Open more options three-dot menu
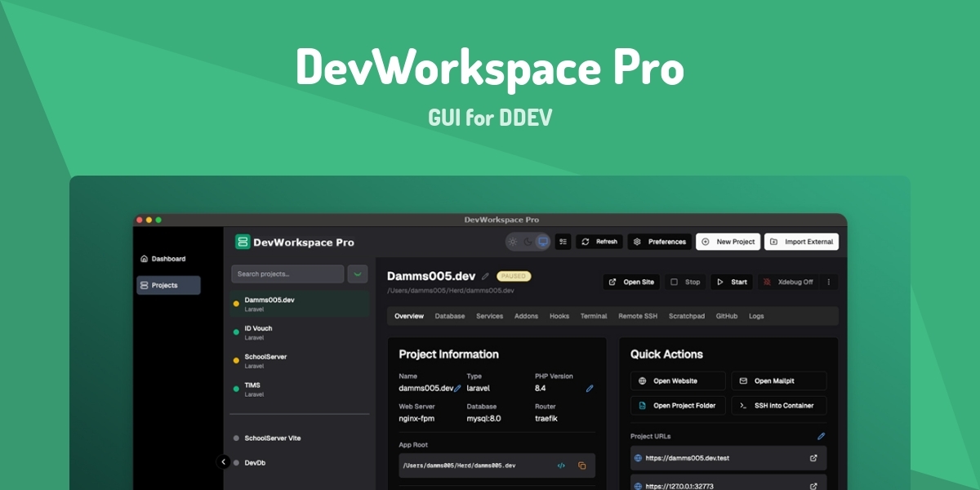 click(x=829, y=282)
